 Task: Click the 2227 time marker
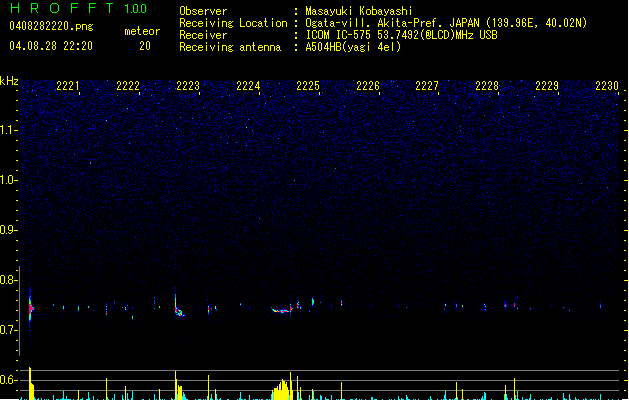point(427,86)
